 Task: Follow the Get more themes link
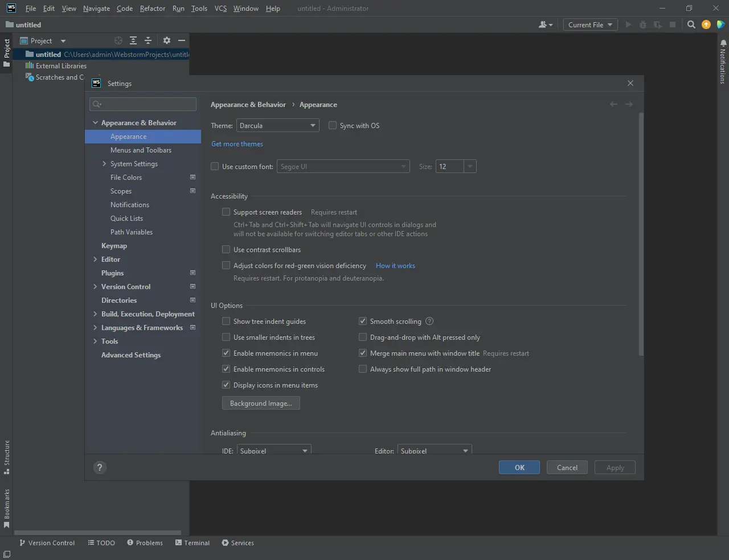(237, 144)
